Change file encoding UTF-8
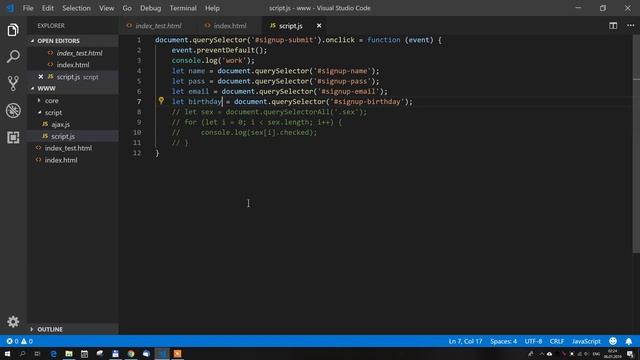This screenshot has height=360, width=640. coord(533,341)
